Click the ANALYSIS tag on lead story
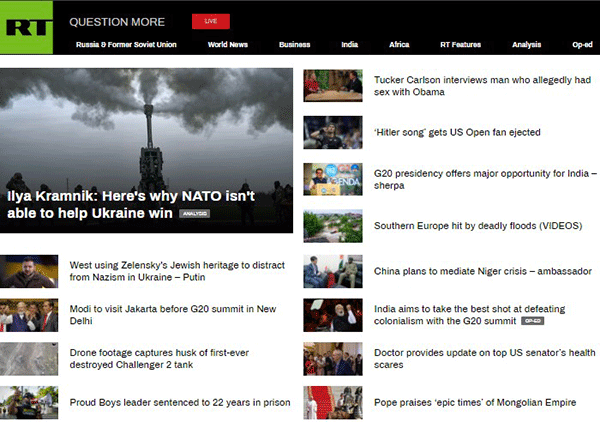Viewport: 600px width, 422px height. click(194, 213)
